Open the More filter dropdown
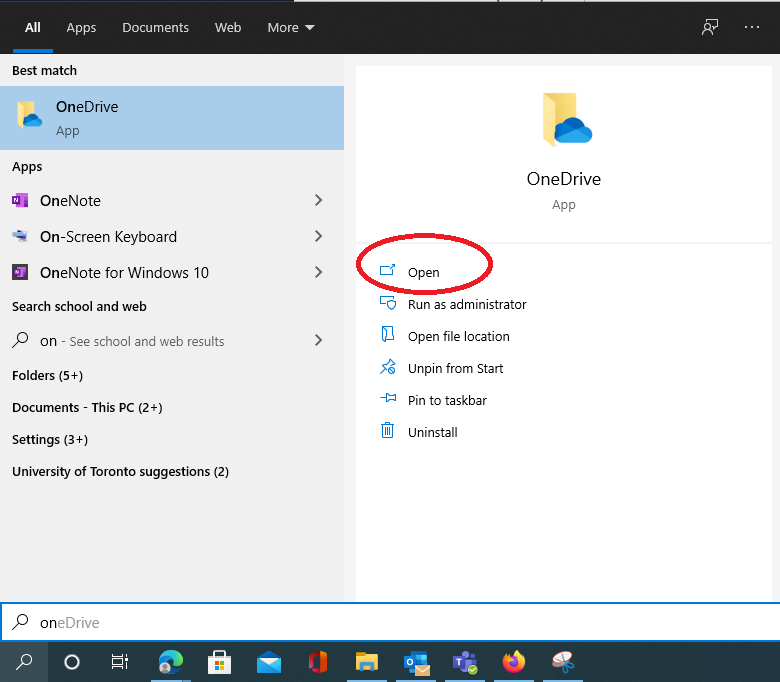The height and width of the screenshot is (682, 780). (x=291, y=27)
